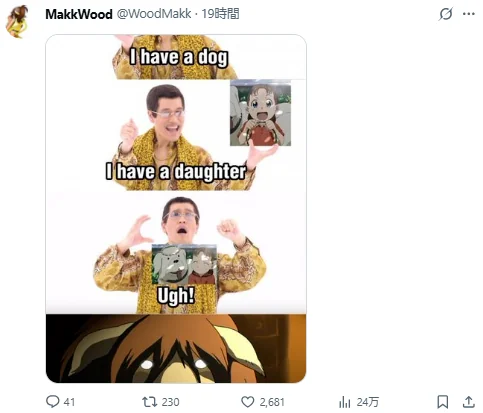Click the repost arrows icon
The image size is (483, 413).
[149, 402]
